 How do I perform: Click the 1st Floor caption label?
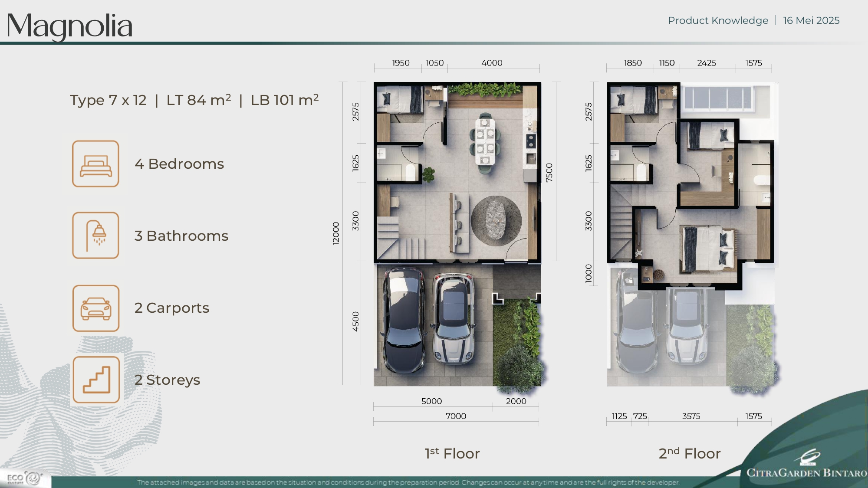click(x=452, y=453)
